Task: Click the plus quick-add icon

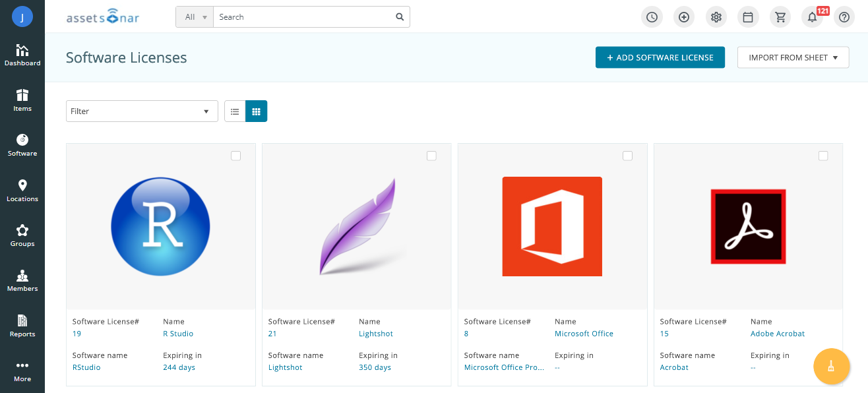Action: pyautogui.click(x=684, y=17)
